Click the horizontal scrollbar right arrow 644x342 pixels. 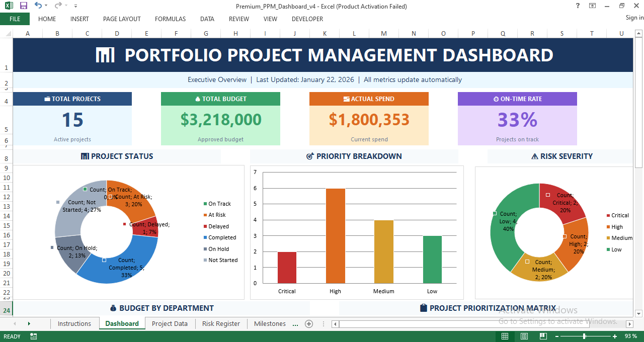pyautogui.click(x=630, y=324)
